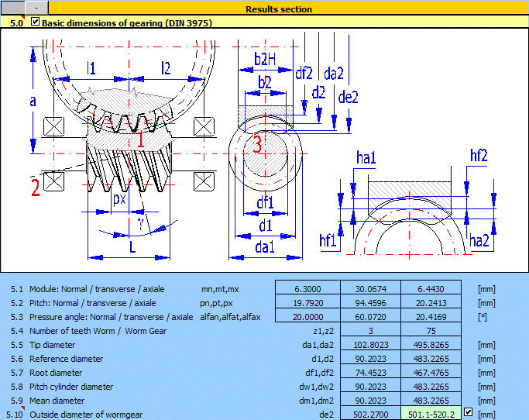Viewport: 529px width, 420px height.
Task: Toggle Basic dimensions of gearing checkbox
Action: (x=35, y=22)
